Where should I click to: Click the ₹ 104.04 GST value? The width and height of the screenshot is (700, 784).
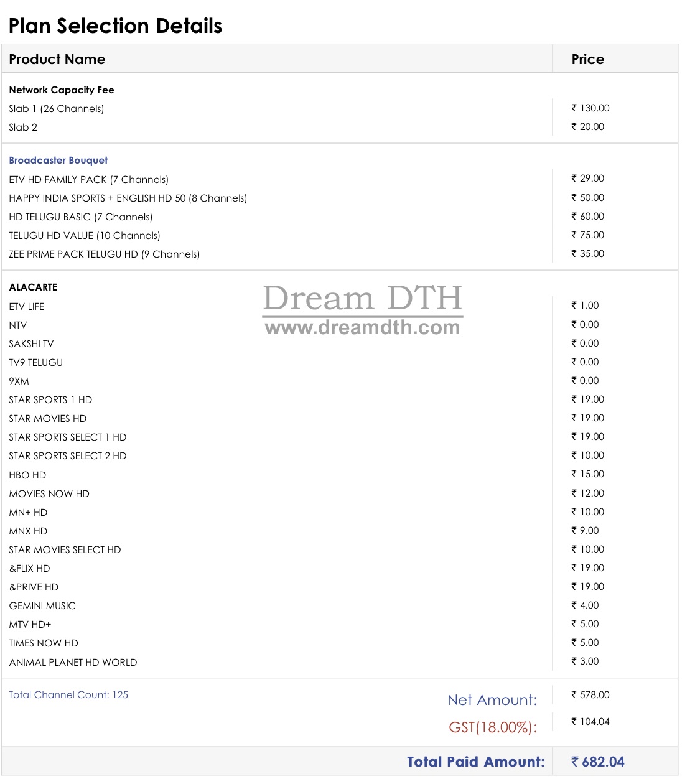pos(590,721)
